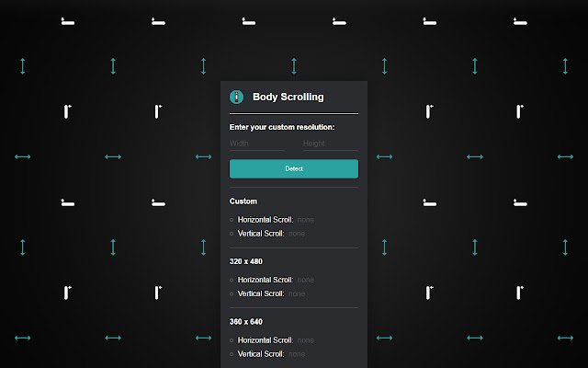
Task: Select Vertical Scroll row under 360 x 640
Action: point(267,354)
